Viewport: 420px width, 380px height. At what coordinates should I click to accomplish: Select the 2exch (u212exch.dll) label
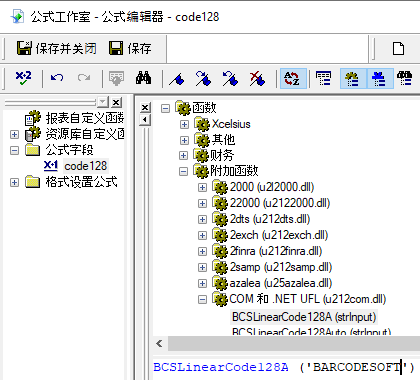pyautogui.click(x=279, y=235)
